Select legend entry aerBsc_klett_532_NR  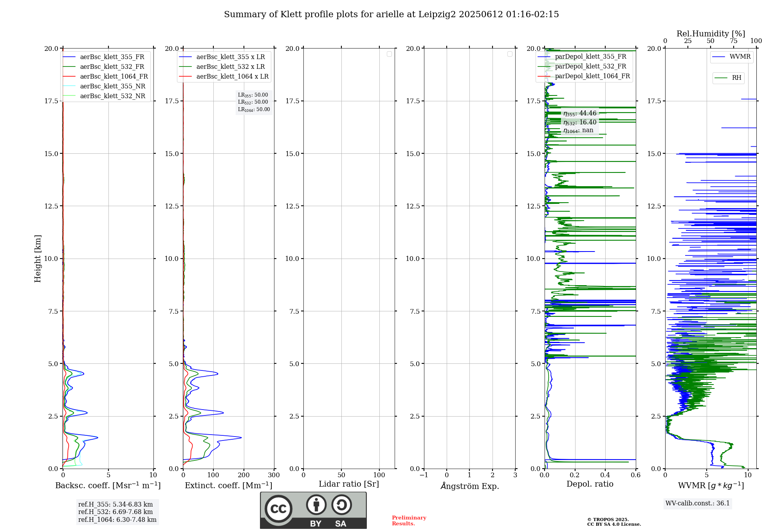coord(113,96)
